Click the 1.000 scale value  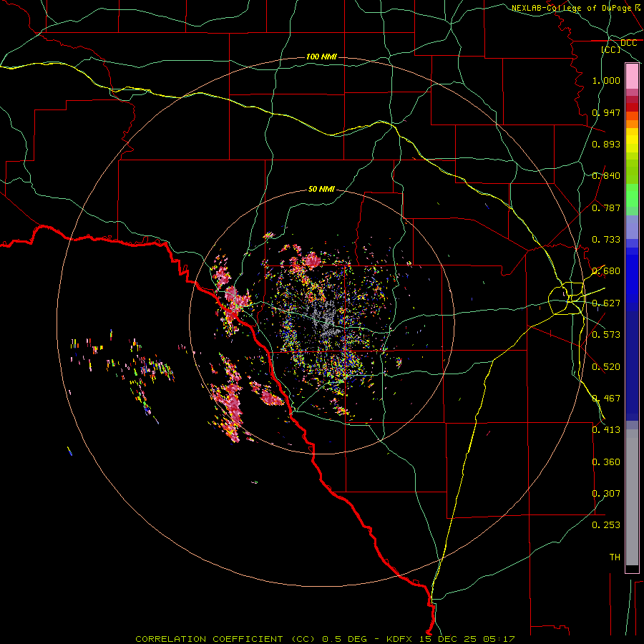606,80
